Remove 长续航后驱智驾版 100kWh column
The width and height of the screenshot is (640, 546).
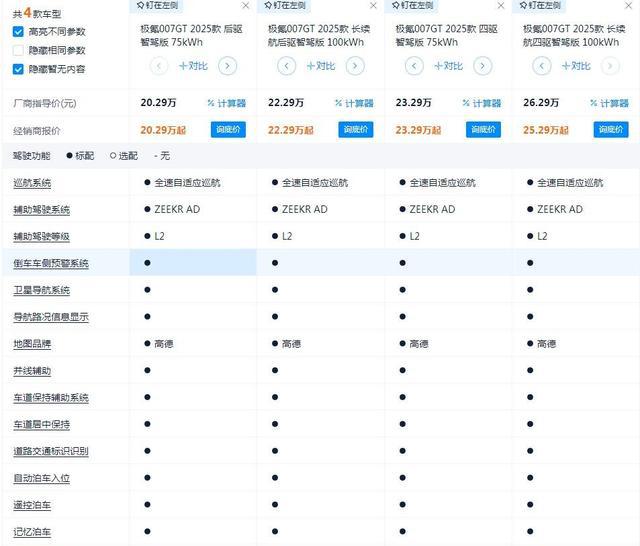(373, 6)
